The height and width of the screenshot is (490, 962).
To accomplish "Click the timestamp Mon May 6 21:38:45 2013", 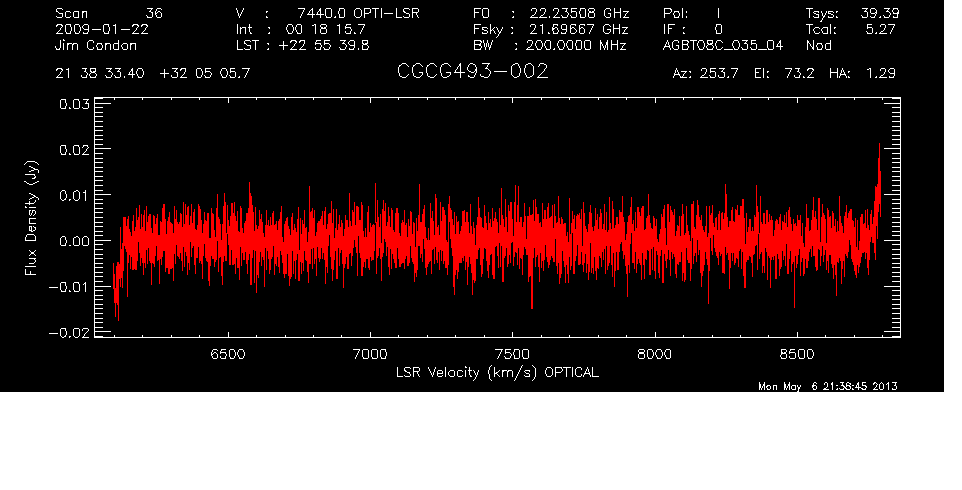I will point(828,387).
